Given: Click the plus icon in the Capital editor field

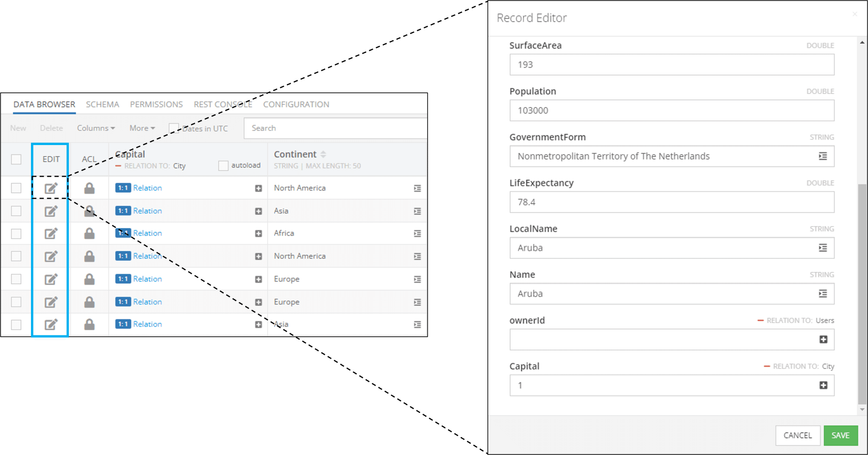Looking at the screenshot, I should [823, 385].
